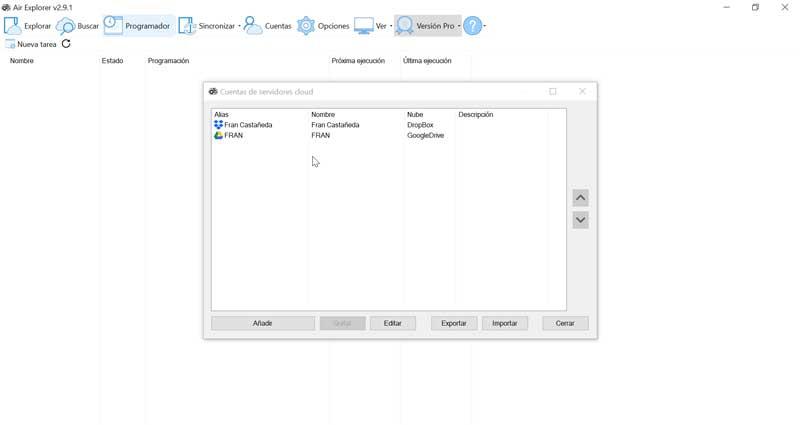Click the Ver monitor icon

coord(363,26)
